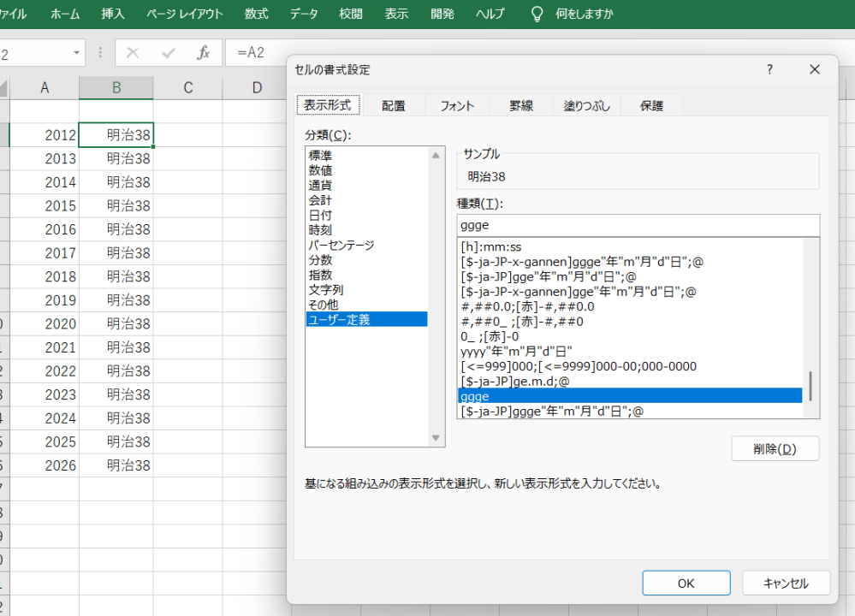
Task: Open the 校閲 ribbon tab
Action: (351, 14)
